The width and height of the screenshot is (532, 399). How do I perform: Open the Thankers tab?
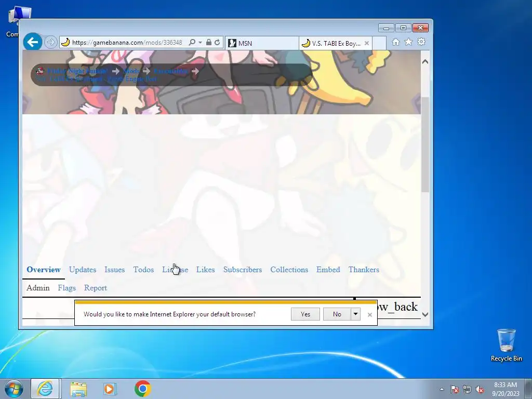point(364,270)
